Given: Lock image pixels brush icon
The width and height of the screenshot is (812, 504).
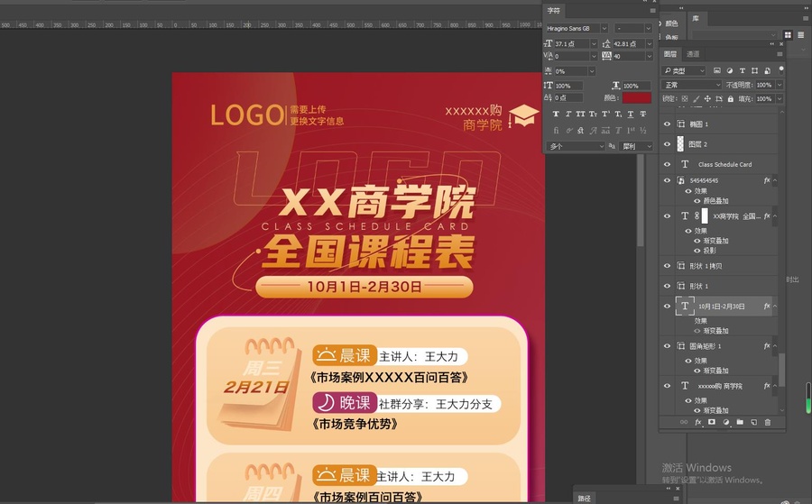Looking at the screenshot, I should 696,98.
